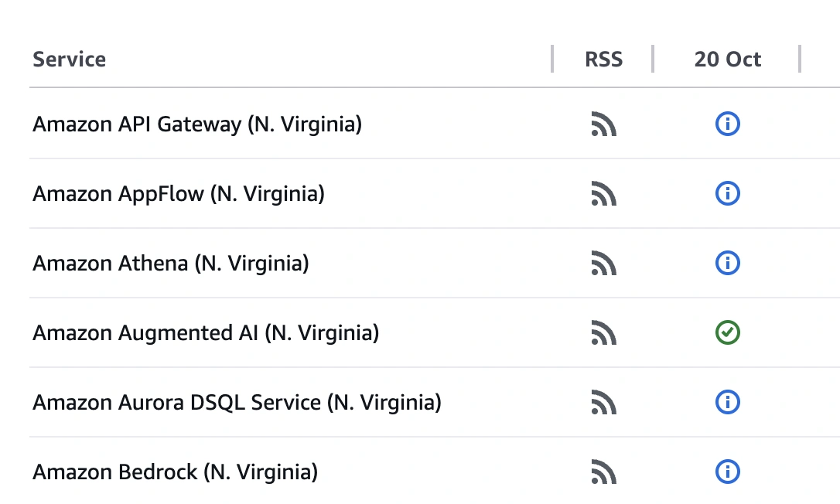Click the Service column header
This screenshot has width=840, height=504.
point(69,59)
